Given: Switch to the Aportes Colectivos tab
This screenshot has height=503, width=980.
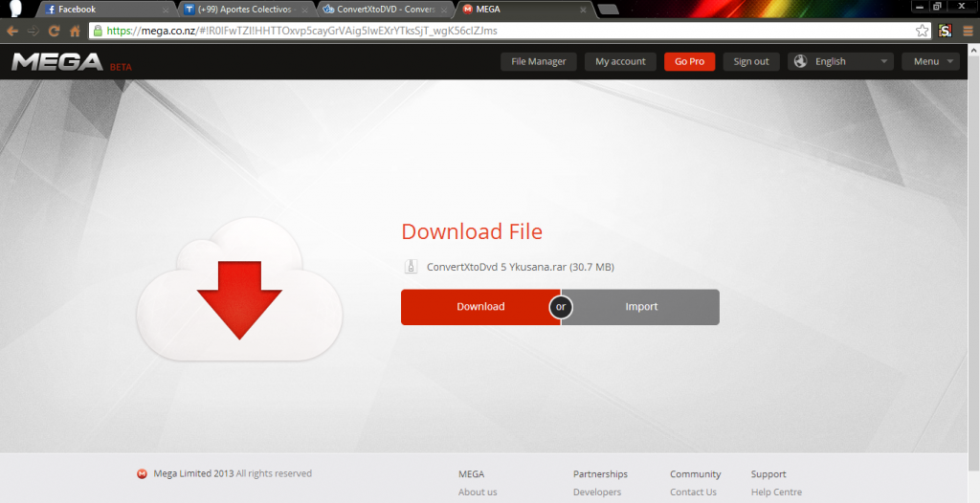Looking at the screenshot, I should click(244, 10).
